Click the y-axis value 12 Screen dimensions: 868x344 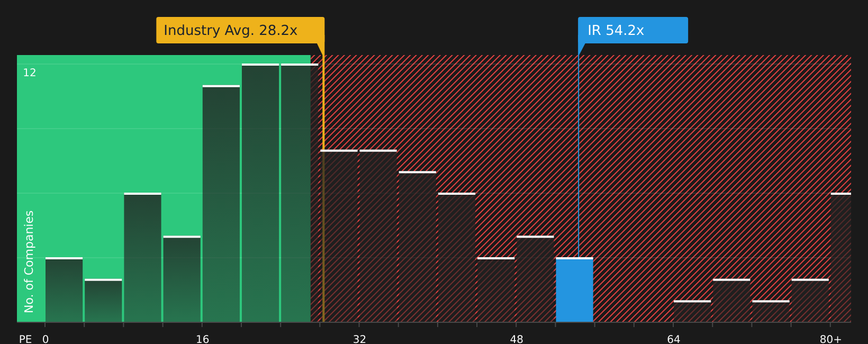point(30,73)
